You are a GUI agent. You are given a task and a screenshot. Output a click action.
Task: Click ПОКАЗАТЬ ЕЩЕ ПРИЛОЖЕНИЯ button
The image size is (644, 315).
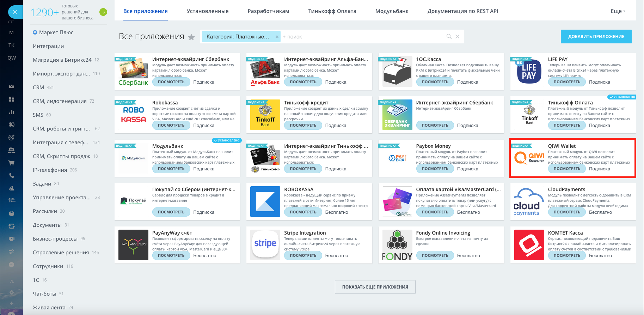click(375, 287)
